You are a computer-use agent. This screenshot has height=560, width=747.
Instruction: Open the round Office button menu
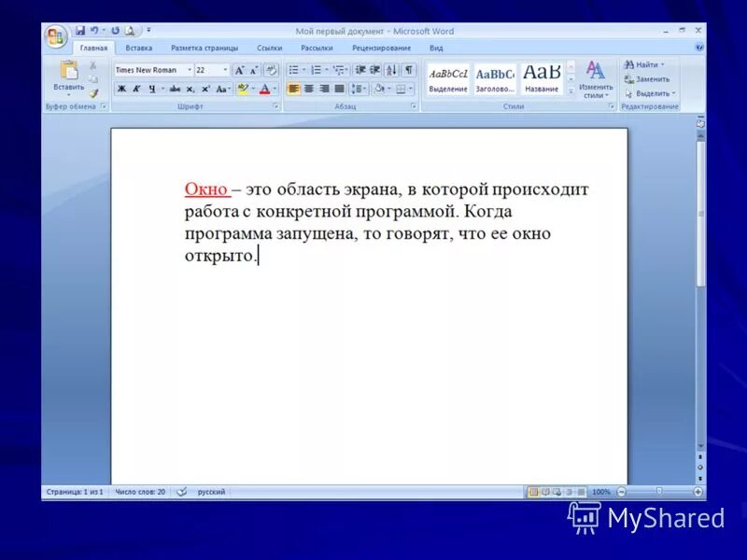click(x=56, y=36)
